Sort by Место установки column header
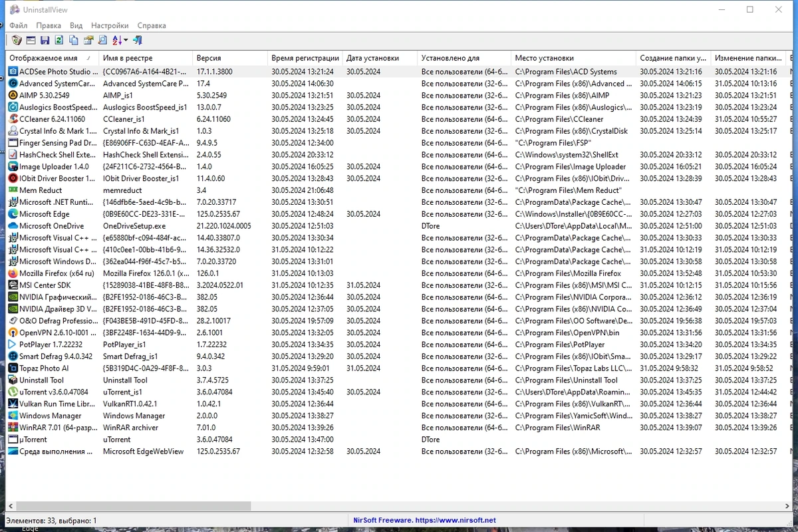The height and width of the screenshot is (532, 798). pos(573,58)
